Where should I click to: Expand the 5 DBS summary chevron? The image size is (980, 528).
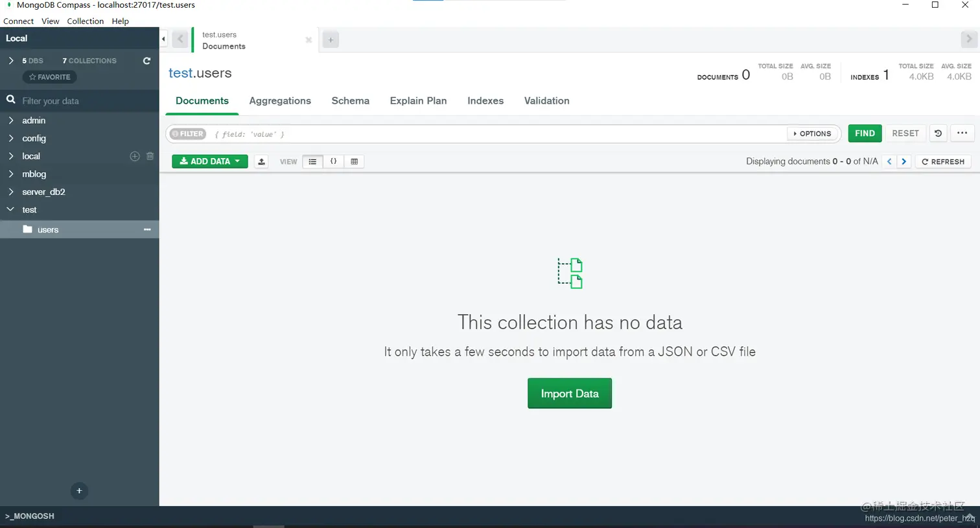click(11, 60)
